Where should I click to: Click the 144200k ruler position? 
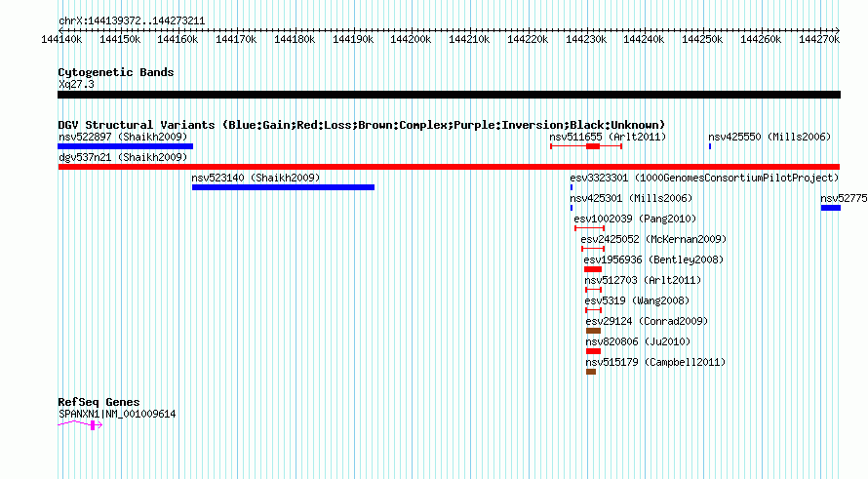(x=411, y=39)
